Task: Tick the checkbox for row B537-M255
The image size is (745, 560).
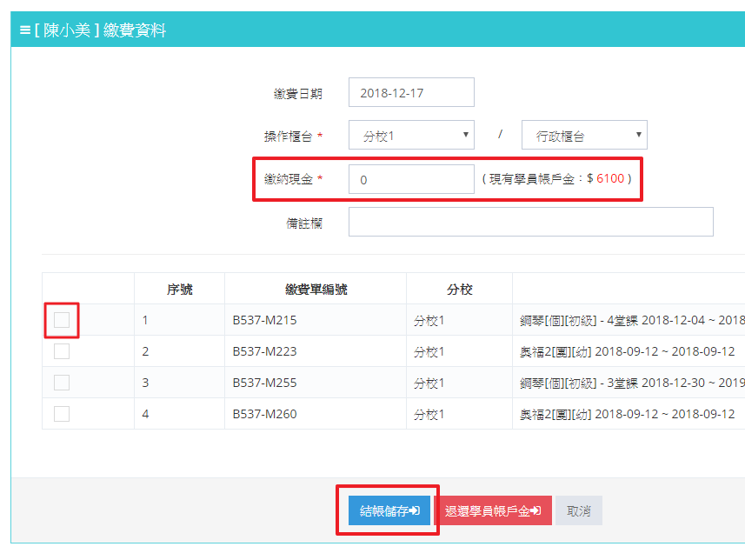Action: (x=62, y=383)
